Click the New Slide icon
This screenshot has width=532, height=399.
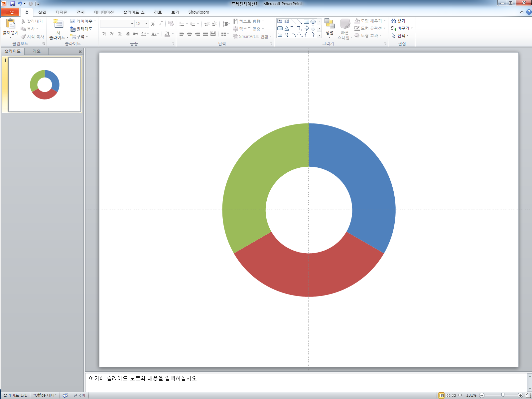tap(58, 24)
